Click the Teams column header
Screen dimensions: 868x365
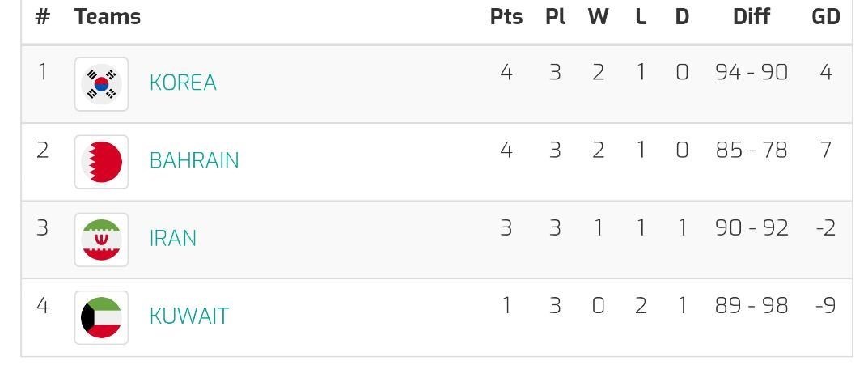[108, 17]
